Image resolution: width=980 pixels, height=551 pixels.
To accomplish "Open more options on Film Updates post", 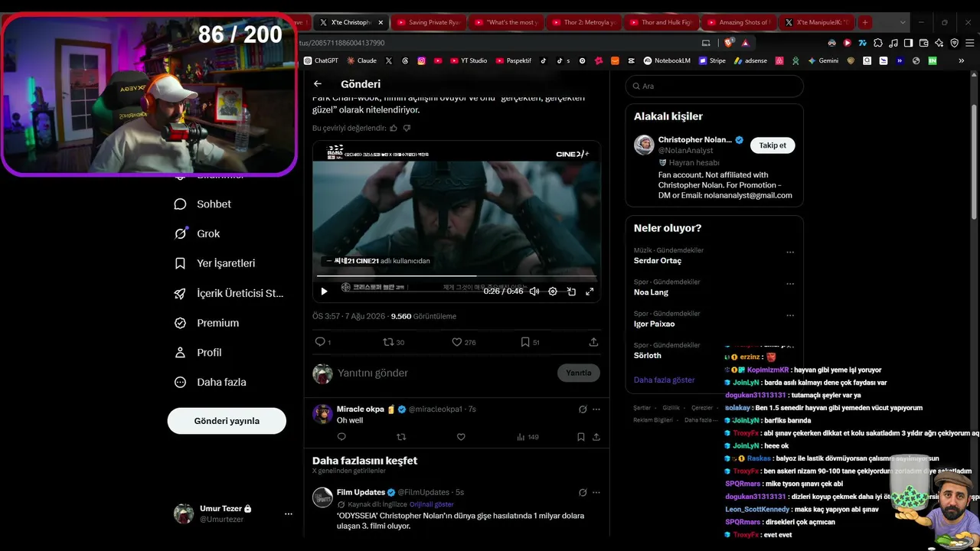I will (x=596, y=492).
